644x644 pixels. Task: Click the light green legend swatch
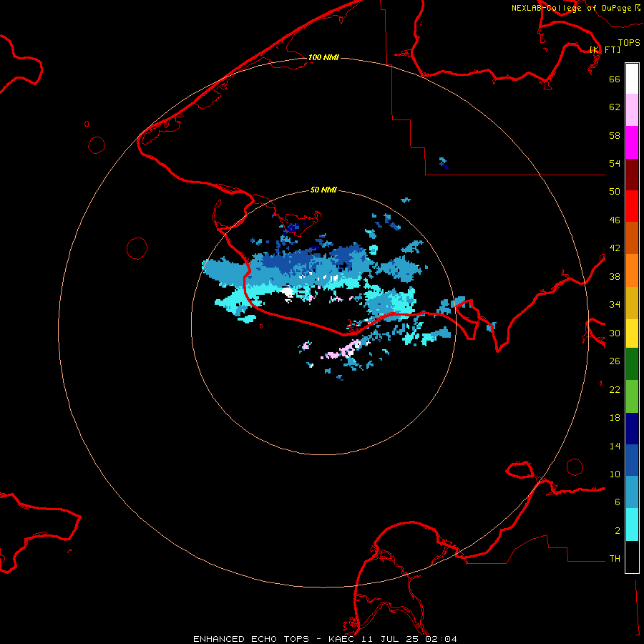point(632,396)
